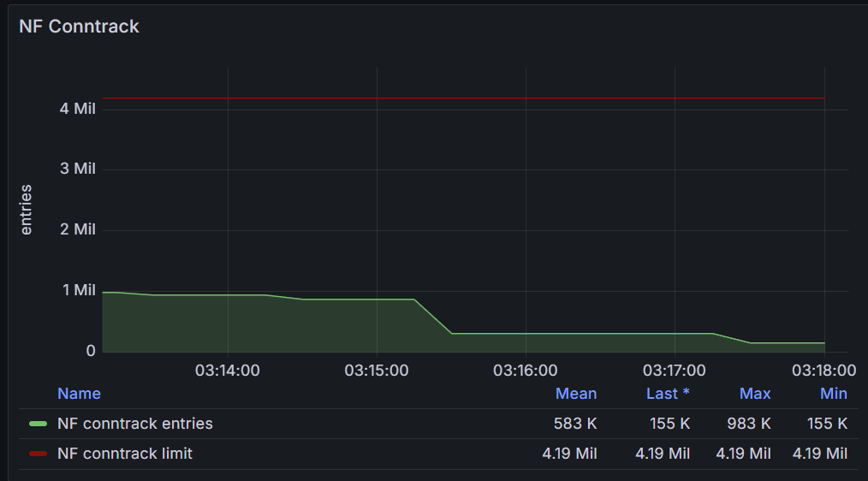Open green color swatch for conntrack entries
Viewport: 868px width, 481px height.
pos(38,424)
